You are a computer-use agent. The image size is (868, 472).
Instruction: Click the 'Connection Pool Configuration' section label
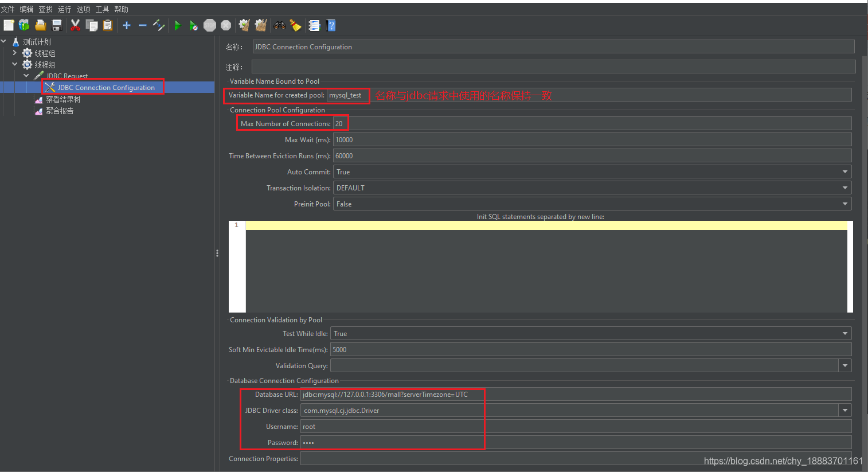[x=277, y=110]
